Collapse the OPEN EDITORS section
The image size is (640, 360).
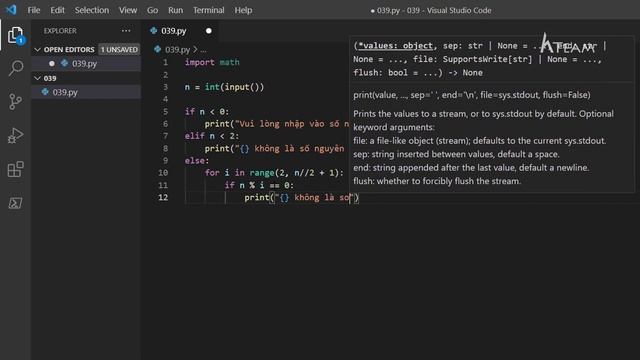coord(38,49)
